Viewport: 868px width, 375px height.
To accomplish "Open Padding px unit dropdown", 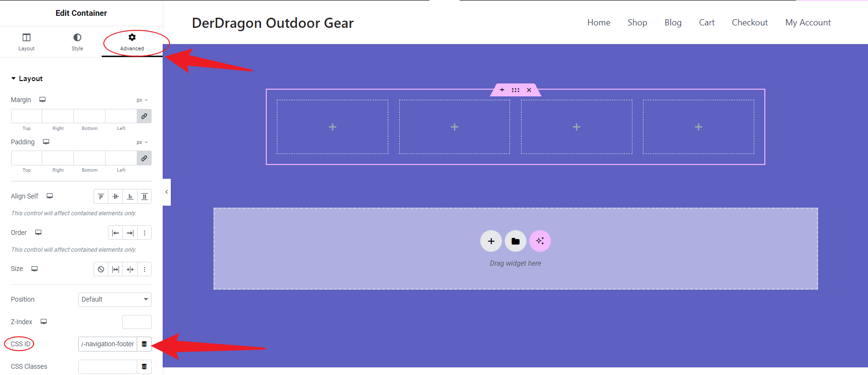I will (x=142, y=142).
